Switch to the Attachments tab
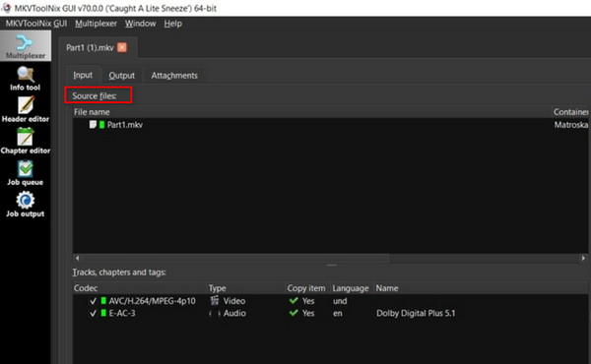The image size is (591, 364). click(174, 76)
